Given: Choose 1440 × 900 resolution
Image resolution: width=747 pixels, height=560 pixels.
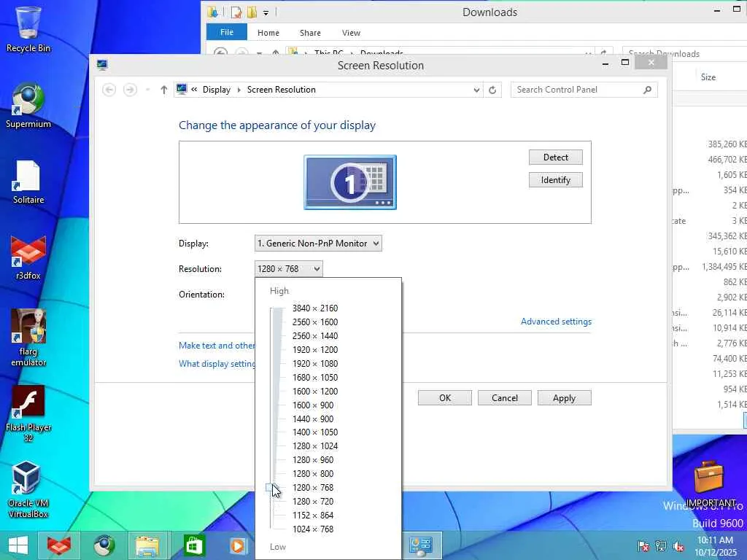Looking at the screenshot, I should pos(313,419).
